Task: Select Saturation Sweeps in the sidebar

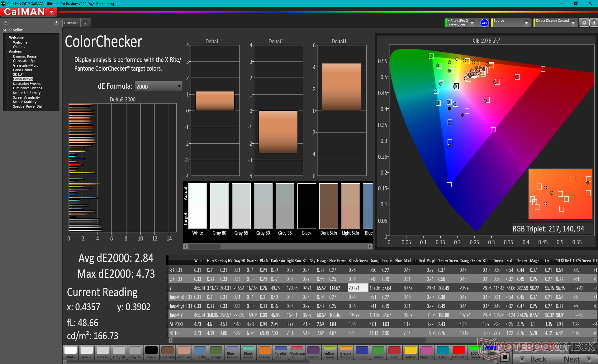Action: [x=27, y=84]
